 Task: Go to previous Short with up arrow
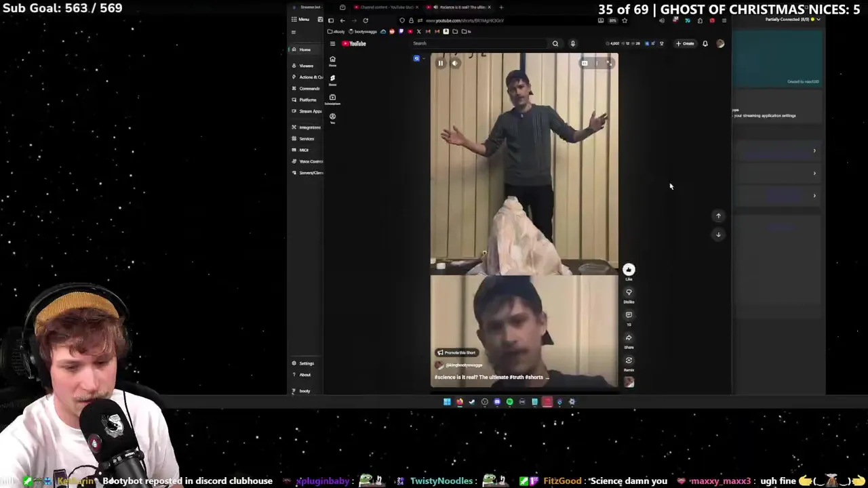718,216
